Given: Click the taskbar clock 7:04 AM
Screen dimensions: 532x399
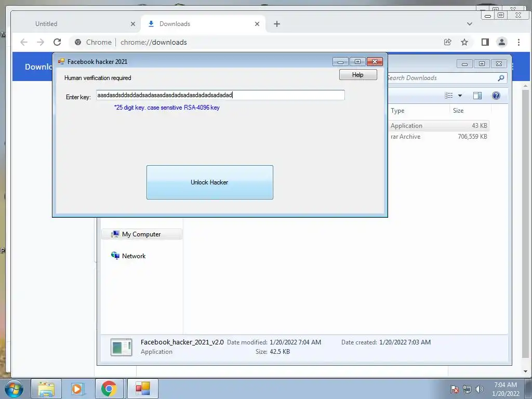Looking at the screenshot, I should 506,385.
